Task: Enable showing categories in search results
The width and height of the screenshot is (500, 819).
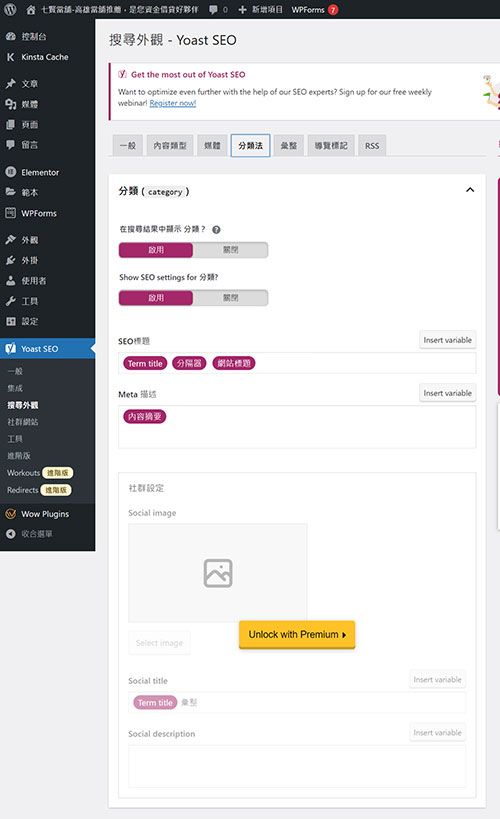Action: click(x=156, y=250)
